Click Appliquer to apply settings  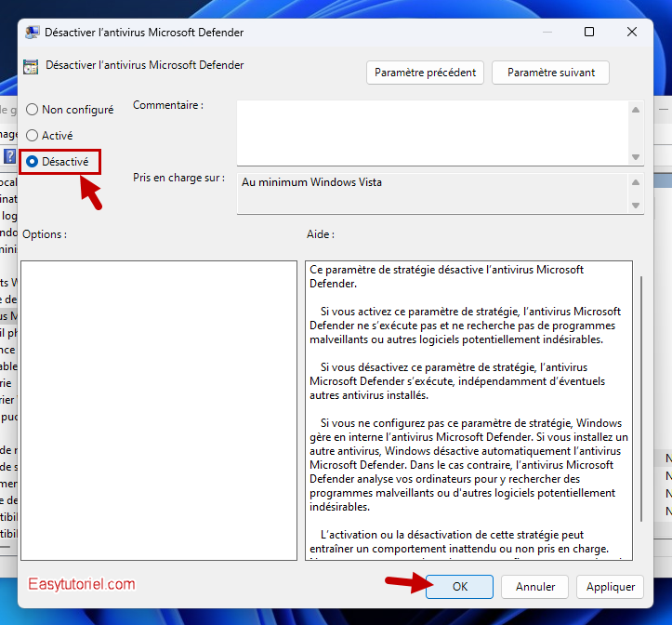point(610,586)
